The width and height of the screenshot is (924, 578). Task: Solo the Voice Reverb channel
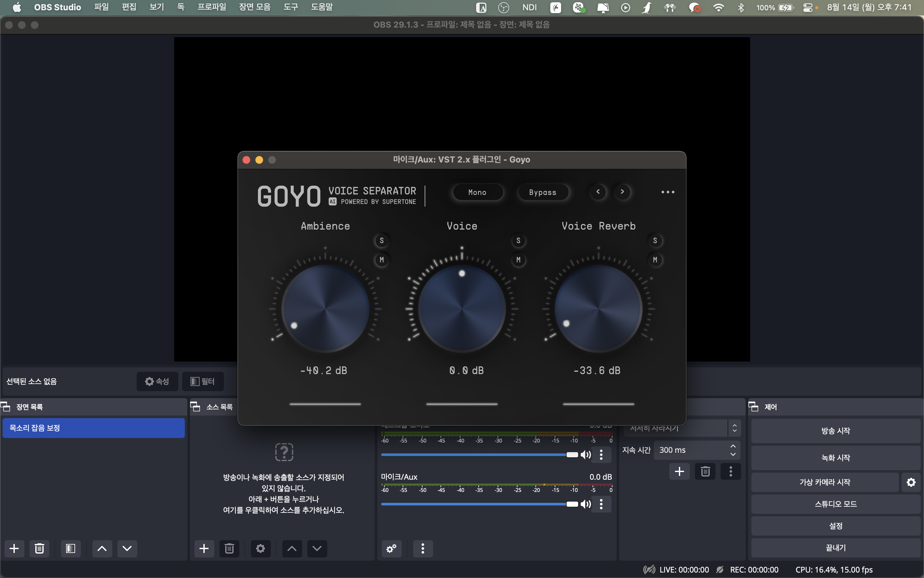click(655, 241)
